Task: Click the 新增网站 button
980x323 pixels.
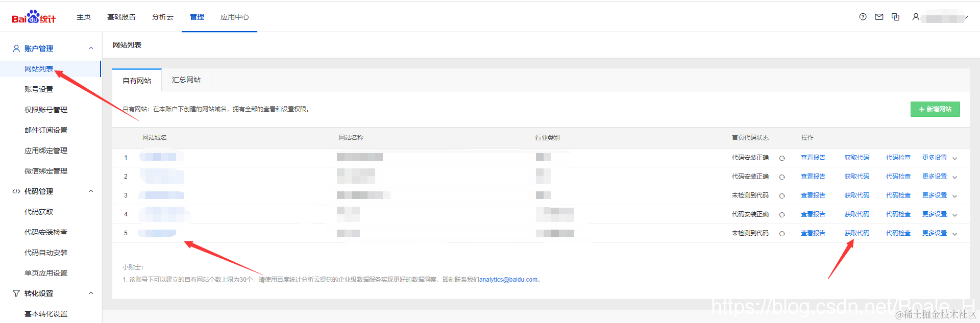Action: (x=935, y=109)
